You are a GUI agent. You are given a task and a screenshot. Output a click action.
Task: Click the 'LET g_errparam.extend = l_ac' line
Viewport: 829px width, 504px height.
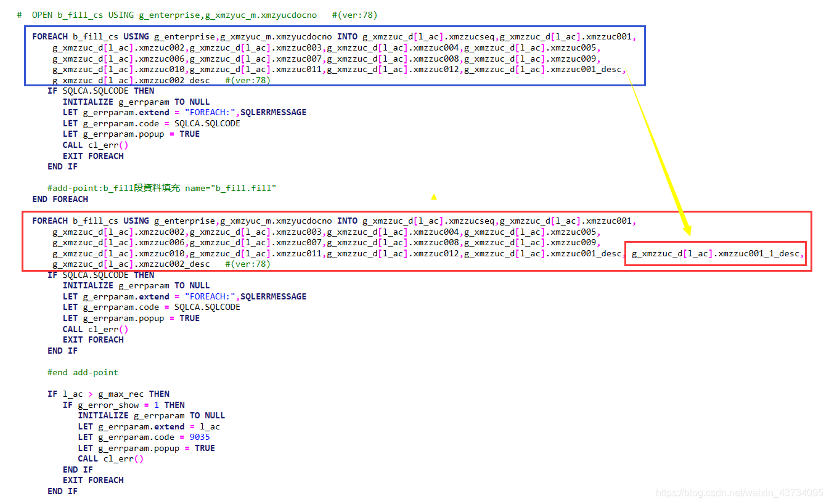point(149,426)
